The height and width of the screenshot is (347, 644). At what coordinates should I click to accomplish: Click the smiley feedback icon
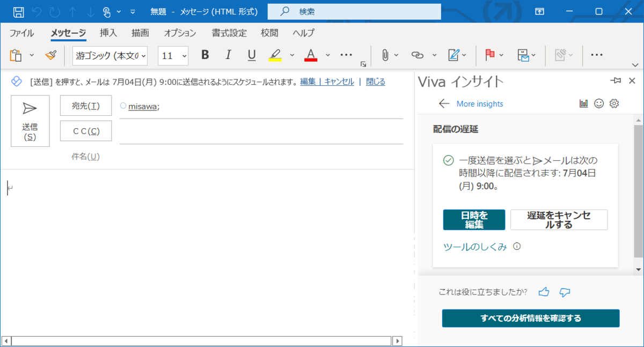click(x=599, y=104)
